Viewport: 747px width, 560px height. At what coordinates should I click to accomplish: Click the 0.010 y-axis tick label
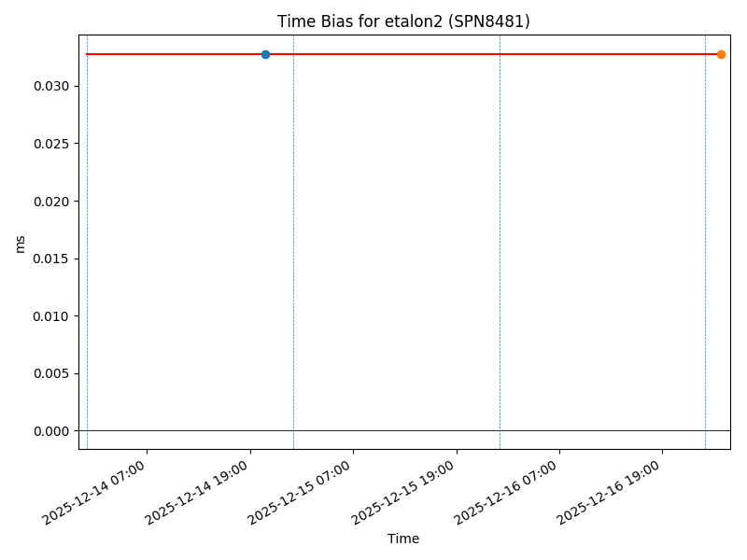[x=50, y=316]
